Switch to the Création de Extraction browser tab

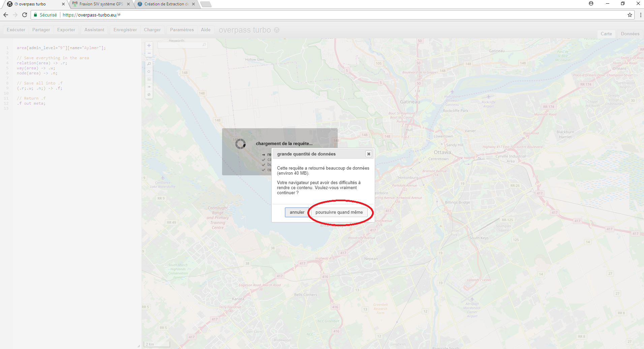point(166,4)
